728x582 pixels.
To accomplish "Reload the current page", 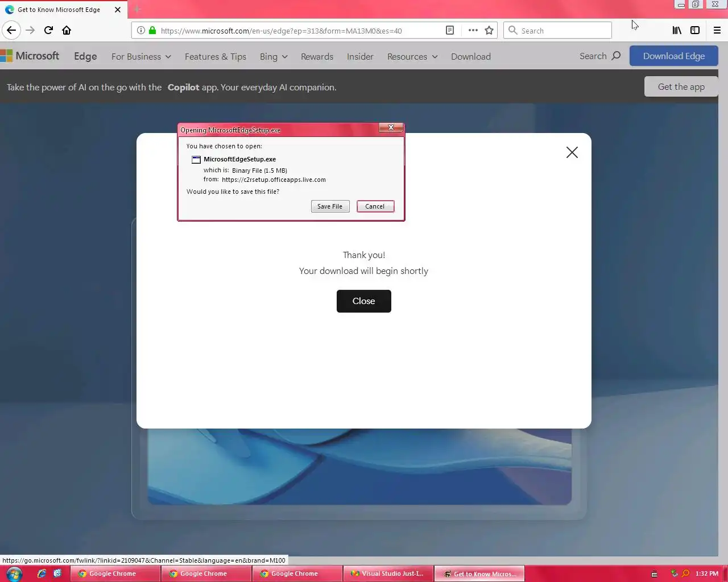I will tap(48, 30).
